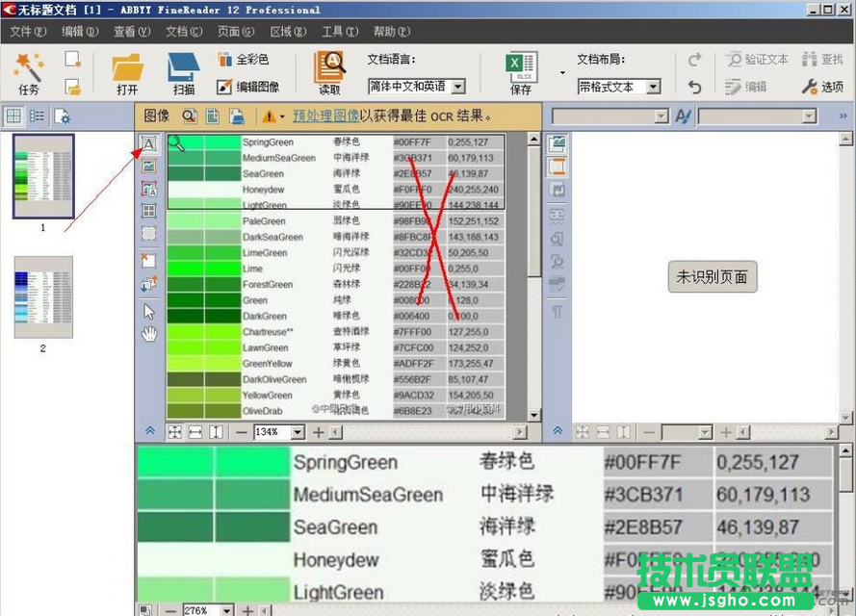
Task: Select the Draw Table Area tool
Action: (148, 212)
